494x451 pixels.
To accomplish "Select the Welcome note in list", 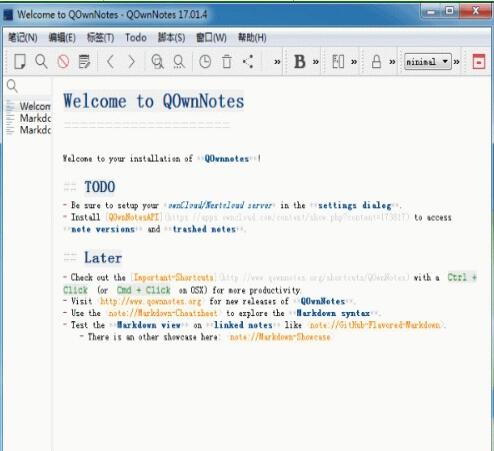I will [35, 106].
